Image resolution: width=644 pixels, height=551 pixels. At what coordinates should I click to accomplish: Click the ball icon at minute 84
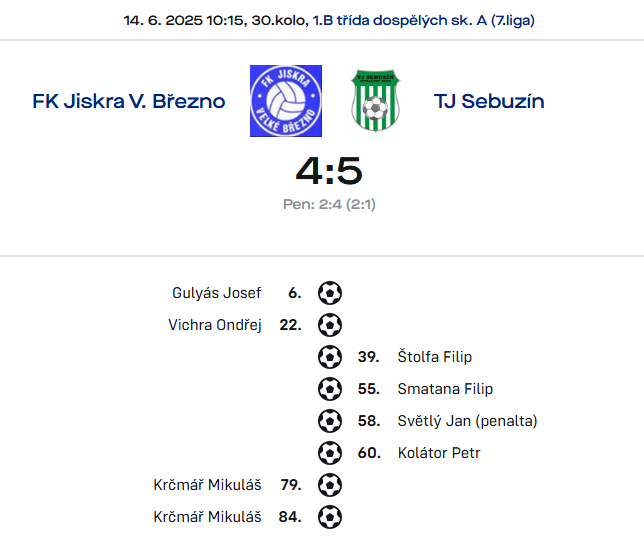330,517
